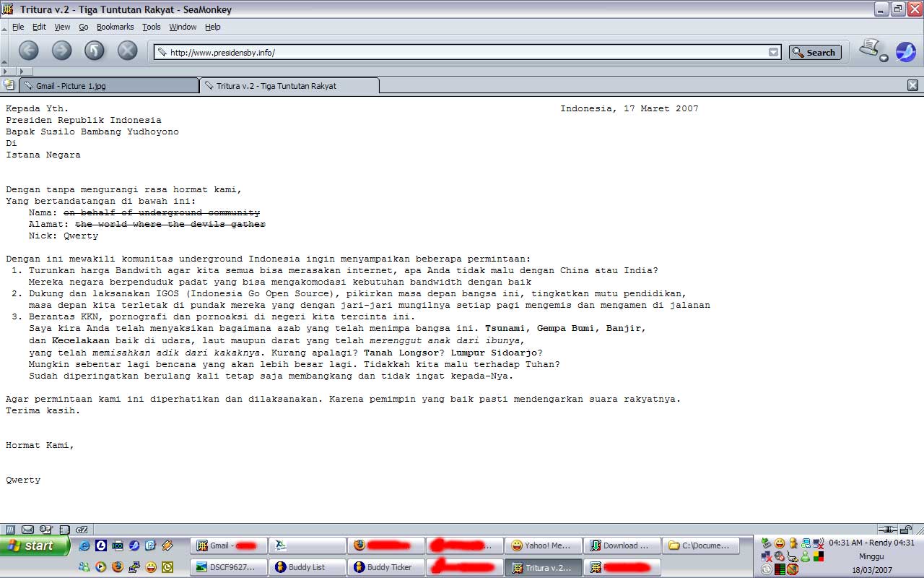Open the Composer icon in status bar
Screen dimensions: 924x578
[45, 530]
